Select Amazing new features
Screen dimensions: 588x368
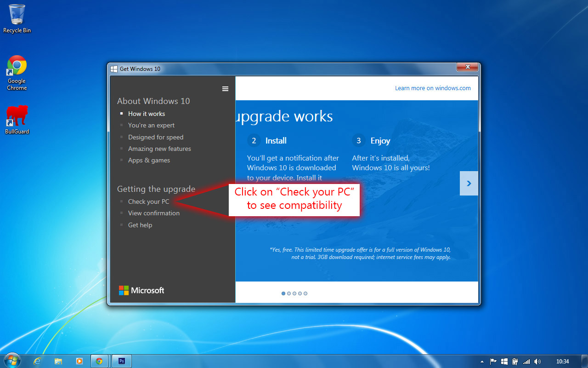[x=159, y=149]
